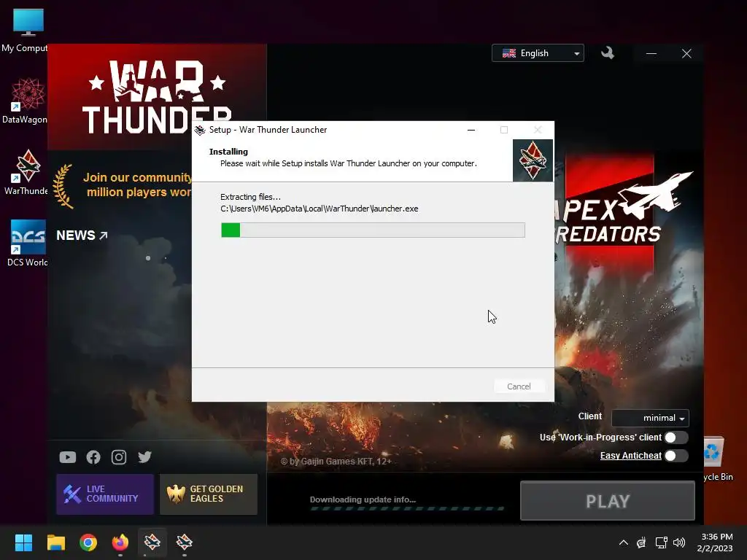Toggle the 'Work-in-Progress' client switch
This screenshot has height=560, width=747.
[x=676, y=437]
